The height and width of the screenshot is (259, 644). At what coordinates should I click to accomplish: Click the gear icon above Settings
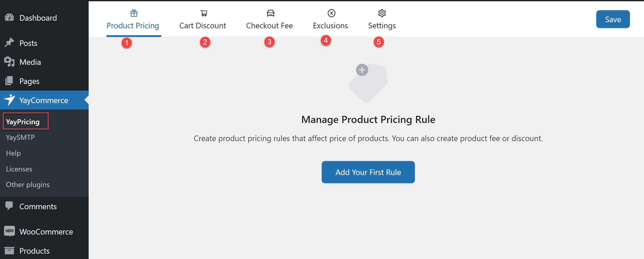point(382,13)
